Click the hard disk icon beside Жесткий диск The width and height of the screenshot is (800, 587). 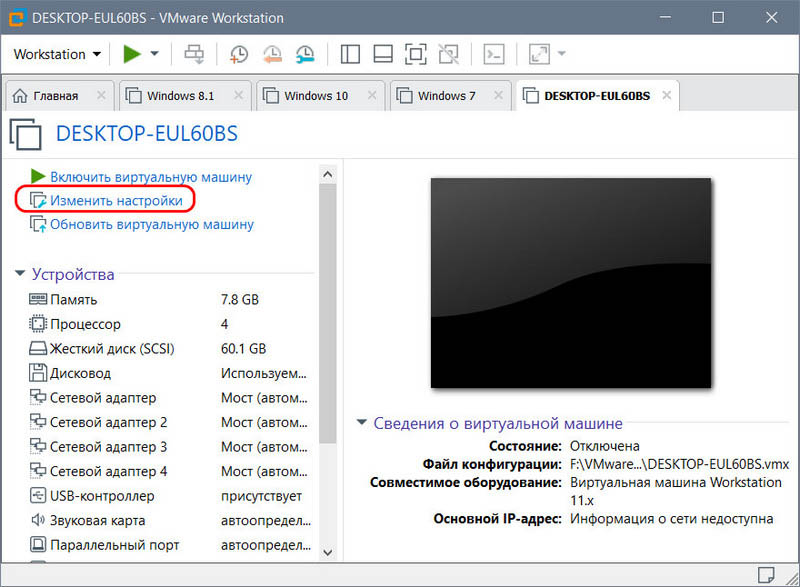(38, 348)
